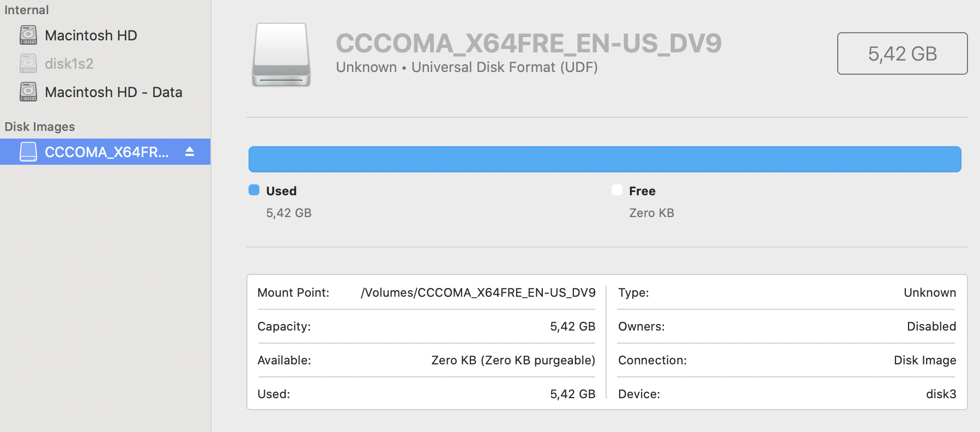This screenshot has height=432, width=980.
Task: Click the disk1s2 volume icon
Action: (x=28, y=63)
